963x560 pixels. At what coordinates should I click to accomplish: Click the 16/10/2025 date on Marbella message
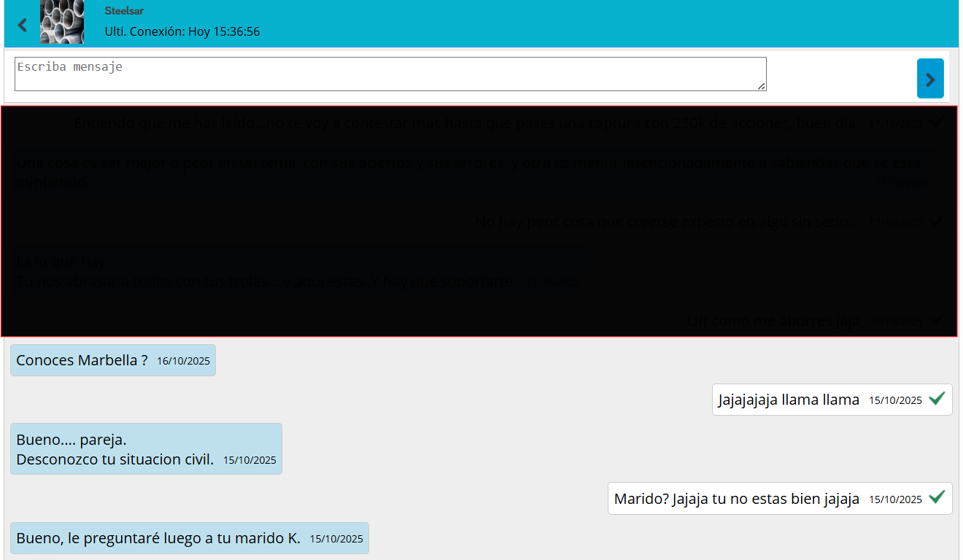[x=183, y=361]
